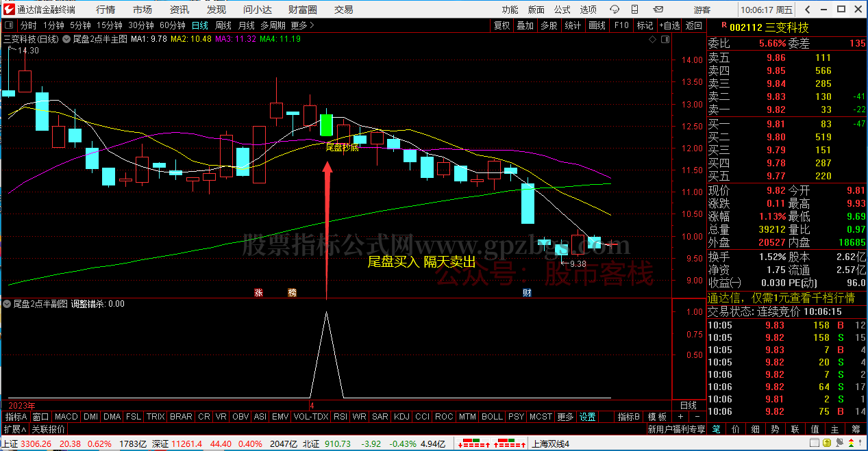Open the 发现 menu

[216, 10]
